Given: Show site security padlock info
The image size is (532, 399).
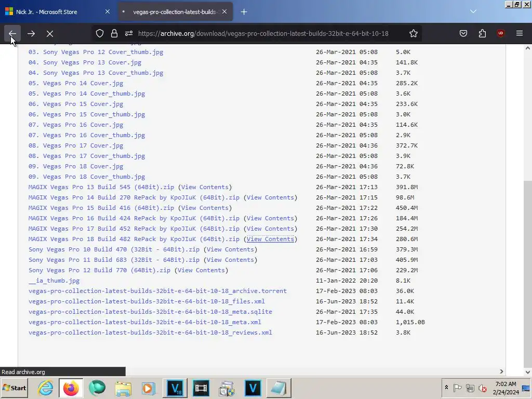Looking at the screenshot, I should pyautogui.click(x=114, y=33).
